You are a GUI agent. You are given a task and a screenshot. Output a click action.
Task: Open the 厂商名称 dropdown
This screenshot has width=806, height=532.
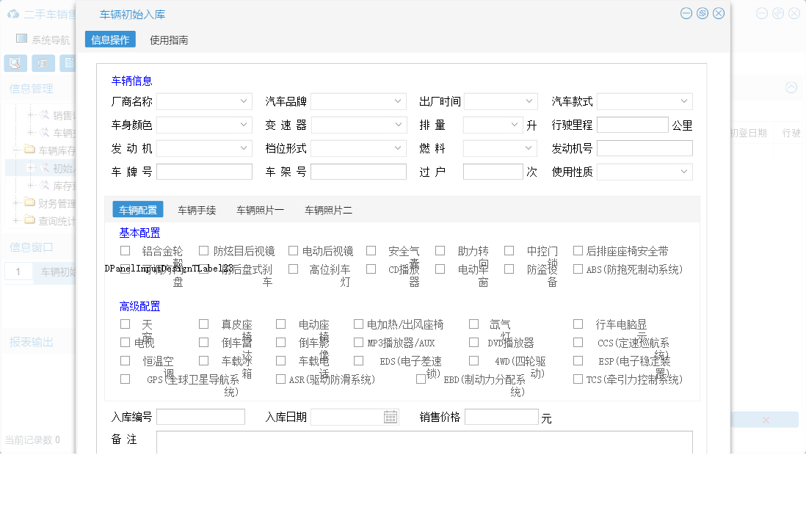point(203,101)
